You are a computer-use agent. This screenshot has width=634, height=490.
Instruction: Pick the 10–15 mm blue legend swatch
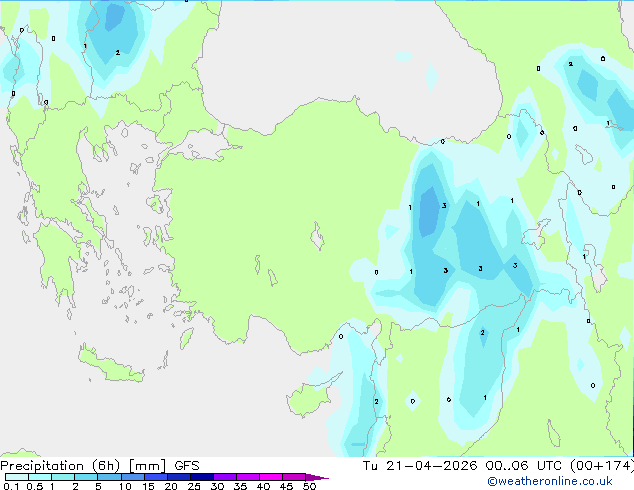tap(132, 477)
